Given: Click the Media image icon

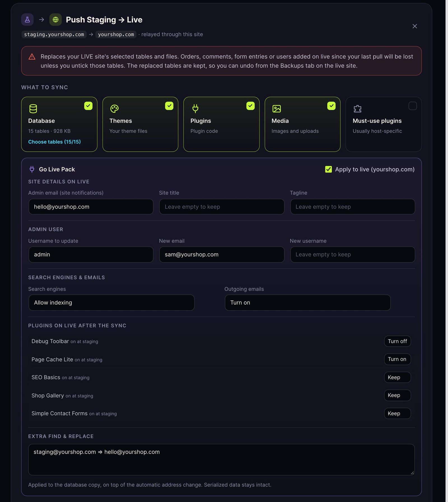Looking at the screenshot, I should pyautogui.click(x=277, y=109).
